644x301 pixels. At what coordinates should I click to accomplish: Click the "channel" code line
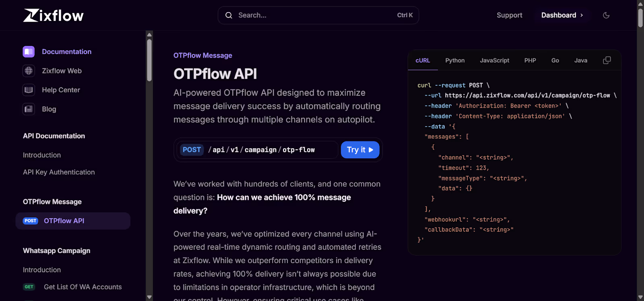[x=476, y=158]
